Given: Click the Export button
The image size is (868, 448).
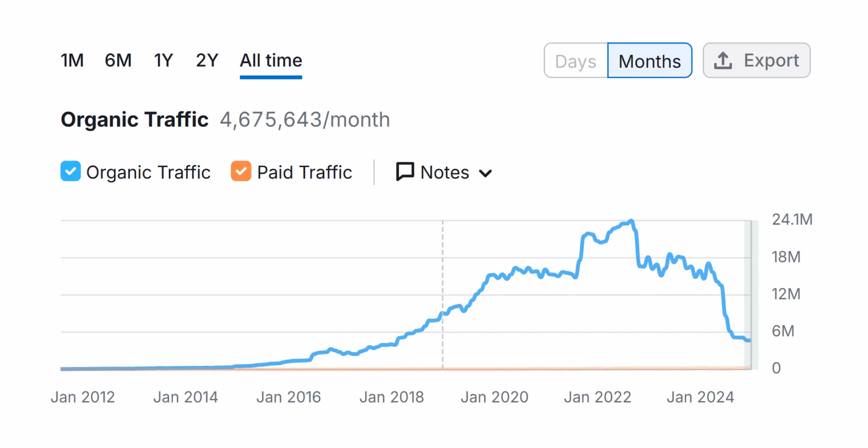Looking at the screenshot, I should point(757,60).
